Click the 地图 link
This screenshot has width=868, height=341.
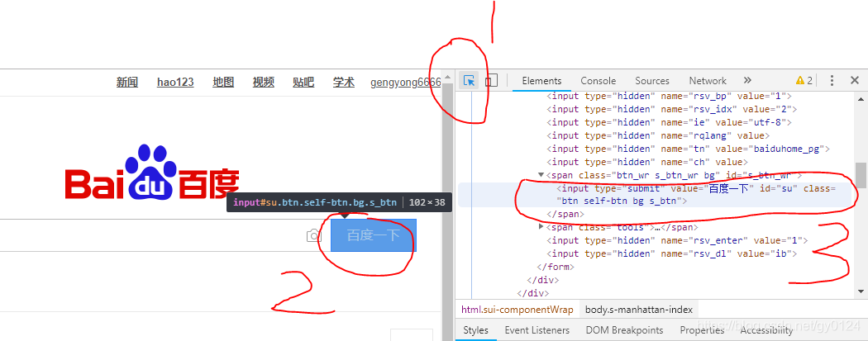(223, 83)
